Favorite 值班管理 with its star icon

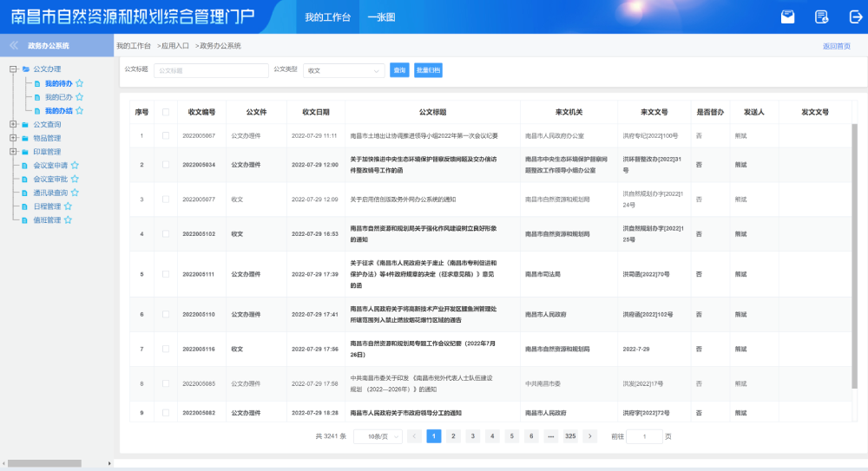tap(68, 220)
